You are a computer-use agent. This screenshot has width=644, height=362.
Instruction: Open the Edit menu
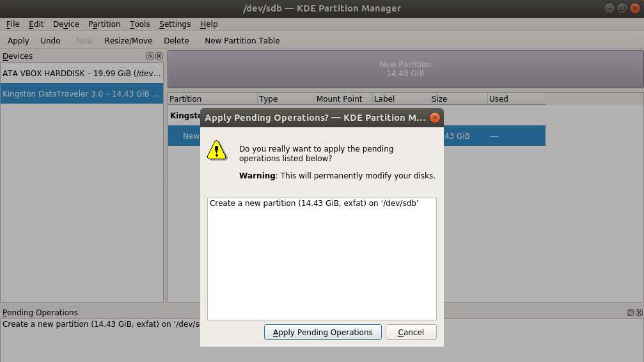pos(36,24)
